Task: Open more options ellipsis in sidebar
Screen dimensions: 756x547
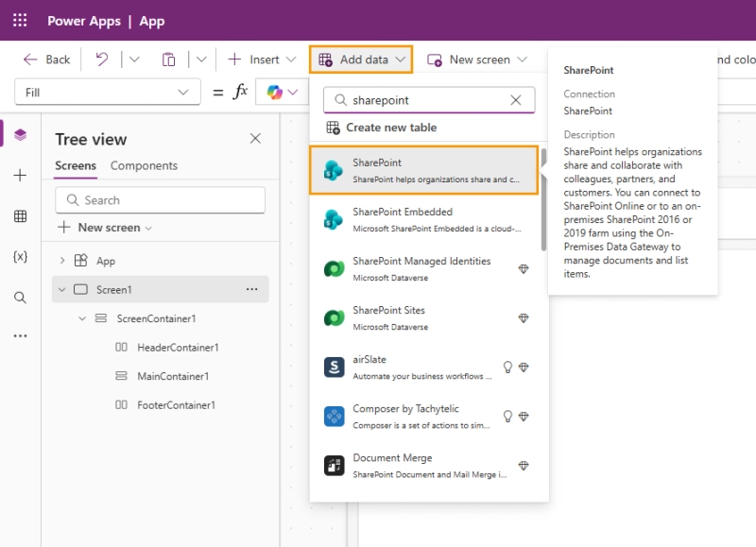Action: pyautogui.click(x=20, y=335)
